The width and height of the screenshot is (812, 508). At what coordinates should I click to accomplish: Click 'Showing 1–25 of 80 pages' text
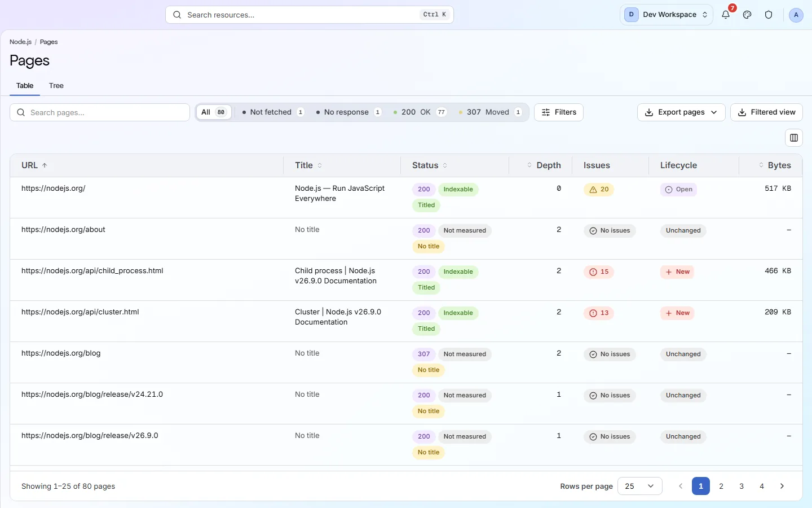(68, 486)
